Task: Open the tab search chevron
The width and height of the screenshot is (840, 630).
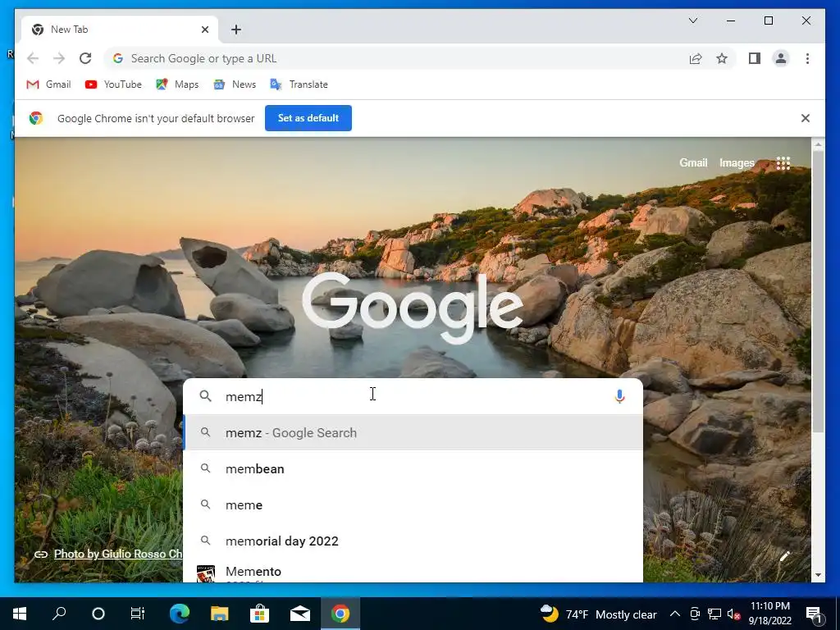Action: click(692, 21)
